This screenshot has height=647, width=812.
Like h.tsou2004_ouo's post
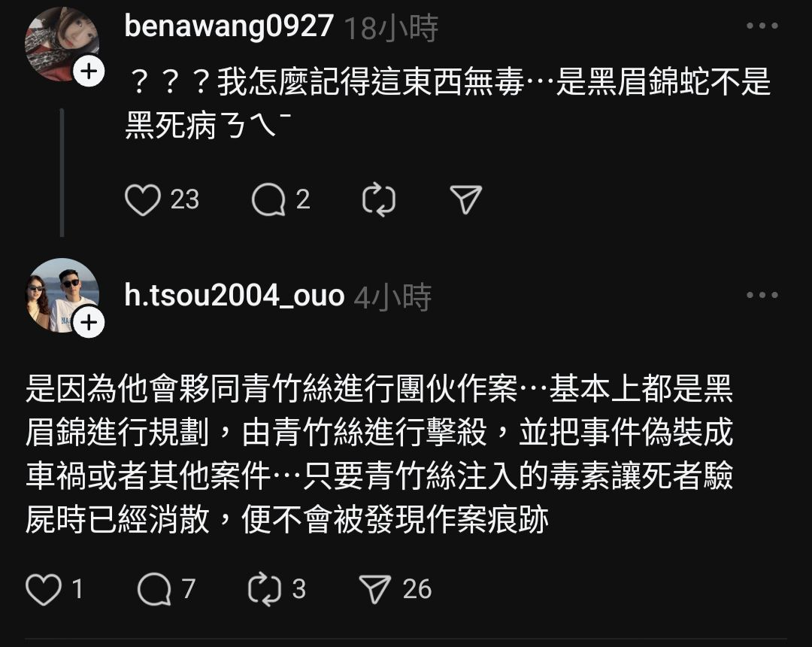click(44, 590)
